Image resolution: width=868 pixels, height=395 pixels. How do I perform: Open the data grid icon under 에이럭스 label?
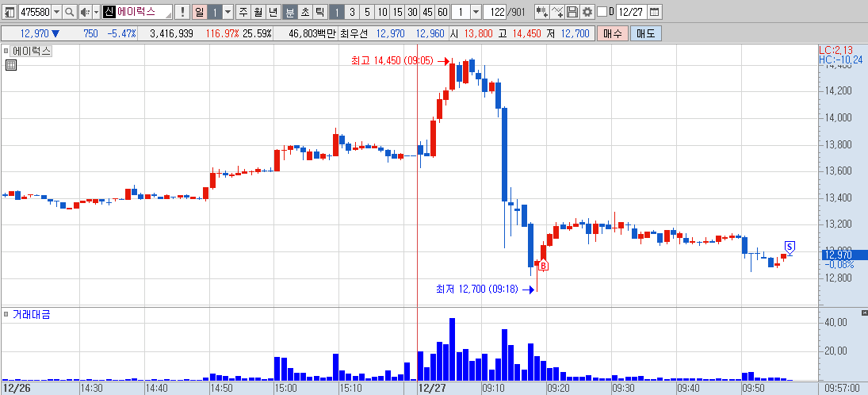(x=11, y=65)
